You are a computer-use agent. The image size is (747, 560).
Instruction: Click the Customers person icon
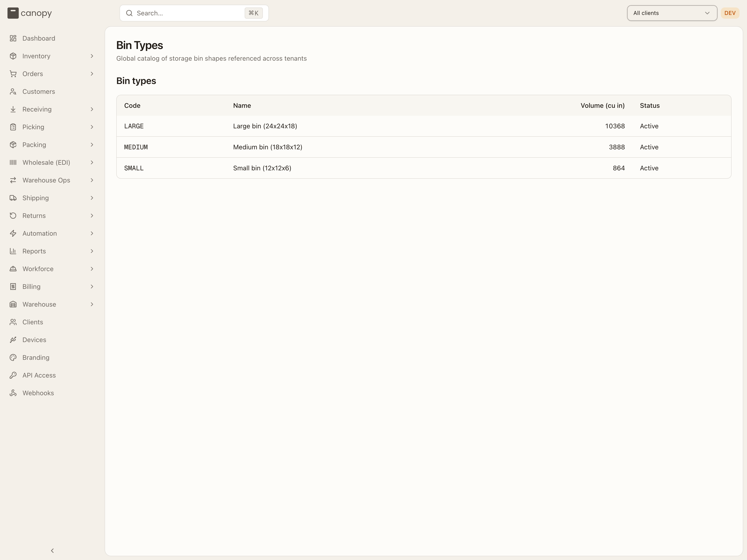click(x=13, y=91)
